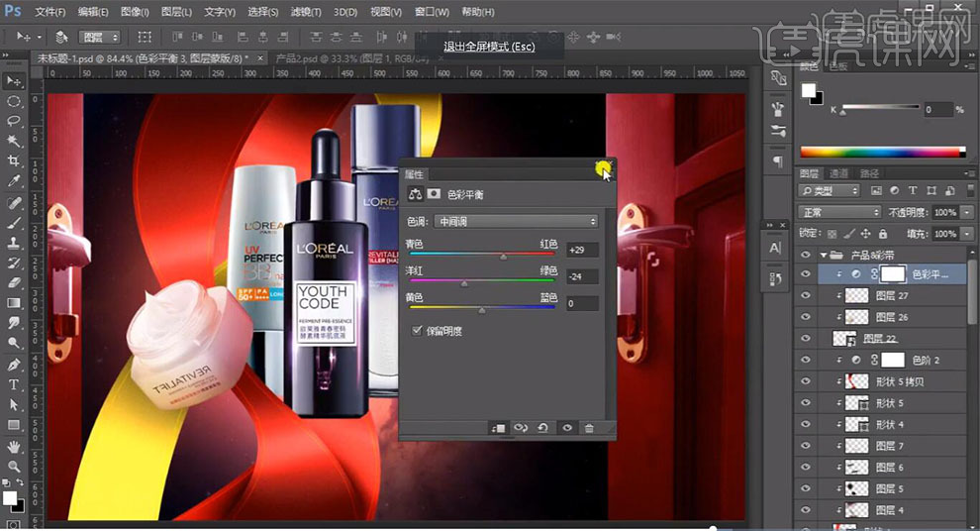Collapse the 产品&彩带 group
980x531 pixels.
tap(824, 255)
